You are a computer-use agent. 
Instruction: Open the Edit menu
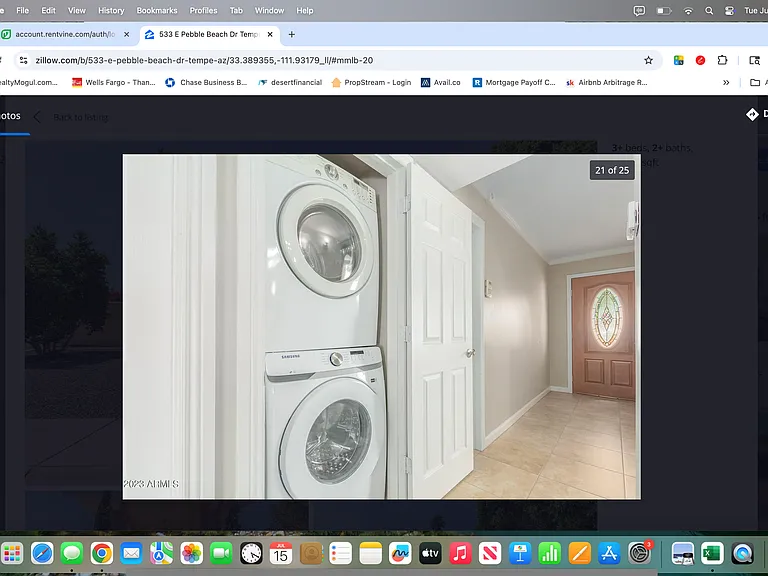pos(48,10)
